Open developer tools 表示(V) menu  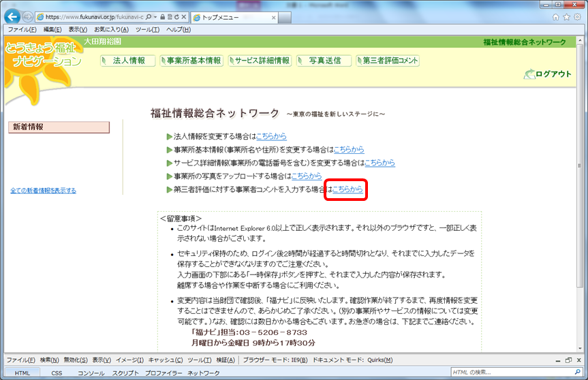point(102,360)
